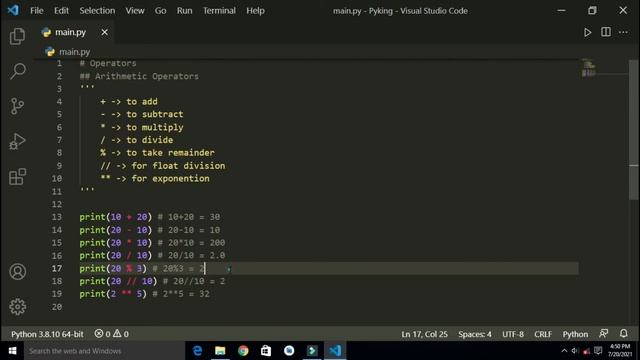This screenshot has width=640, height=360.
Task: Open File Explorer from taskbar
Action: pyautogui.click(x=220, y=351)
